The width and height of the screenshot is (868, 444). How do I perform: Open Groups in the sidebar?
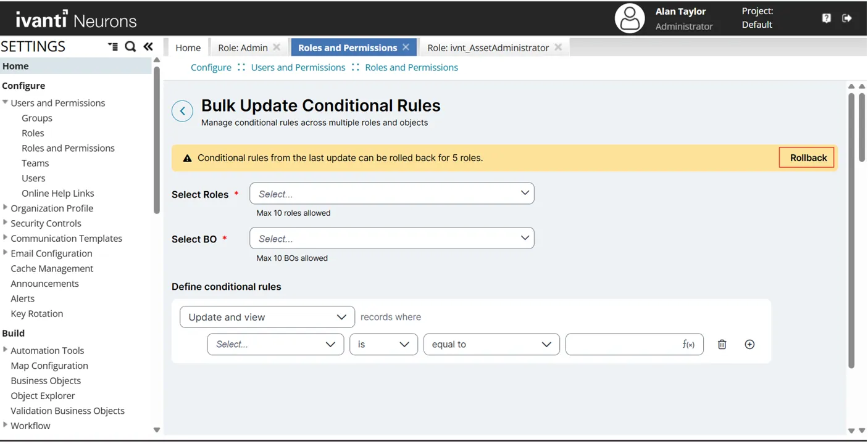[37, 118]
